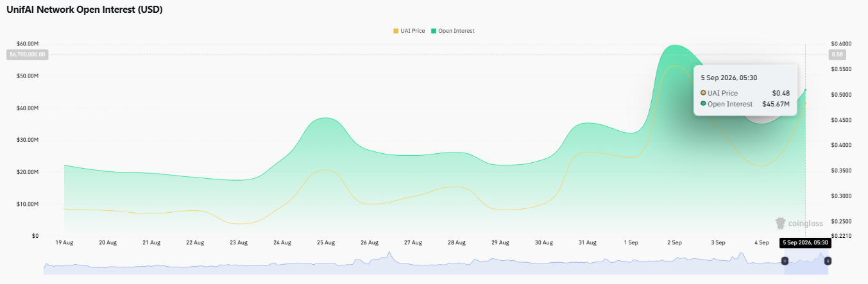Click the 56,700,000.00 crosshair value label
This screenshot has height=284, width=868.
click(x=27, y=54)
